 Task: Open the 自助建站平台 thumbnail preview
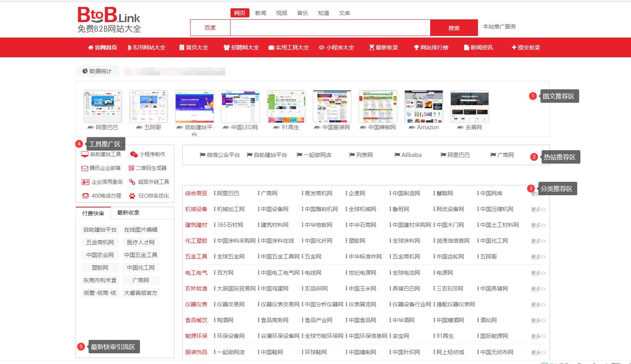(195, 107)
